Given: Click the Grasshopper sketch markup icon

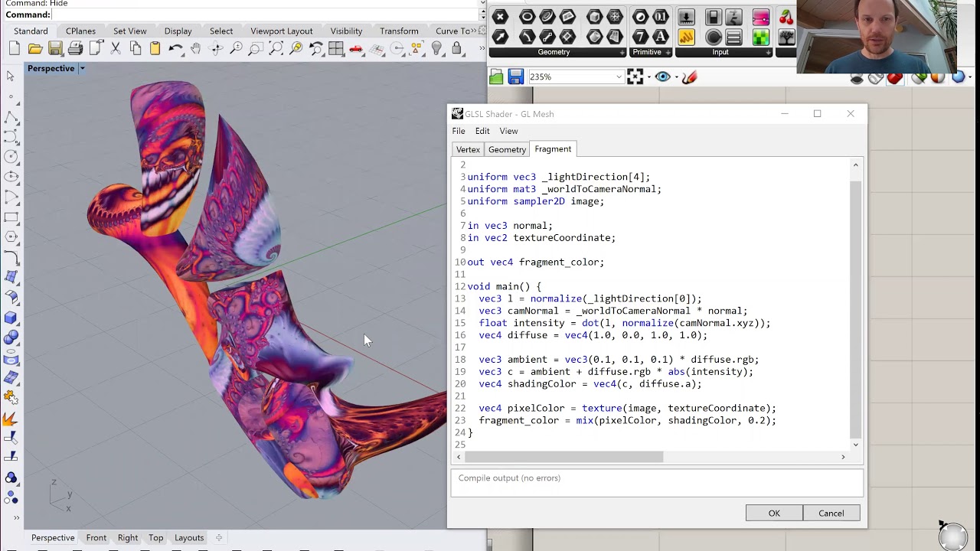Looking at the screenshot, I should tap(689, 77).
